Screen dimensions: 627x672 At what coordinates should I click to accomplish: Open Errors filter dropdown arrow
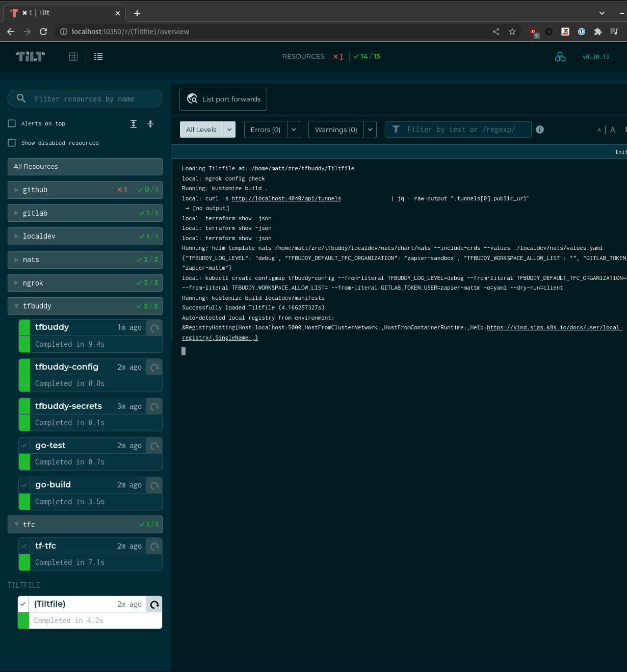point(294,130)
